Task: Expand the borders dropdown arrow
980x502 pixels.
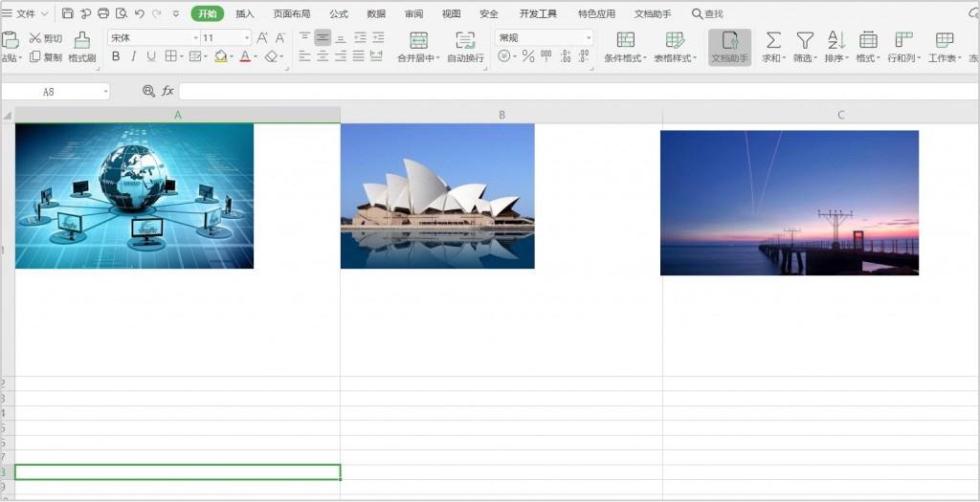Action: [x=182, y=56]
